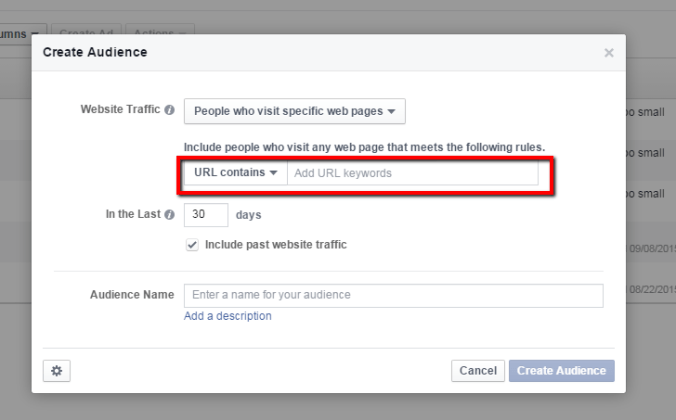Screen dimensions: 676x420
Task: Click the Add URL keywords field
Action: (x=411, y=173)
